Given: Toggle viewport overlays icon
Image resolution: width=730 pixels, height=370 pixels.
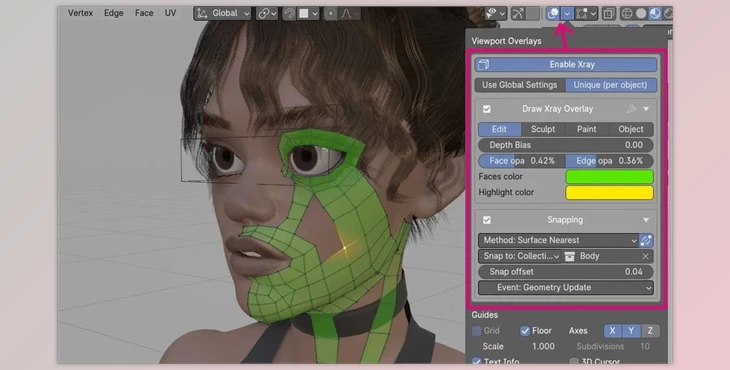Looking at the screenshot, I should pyautogui.click(x=553, y=13).
